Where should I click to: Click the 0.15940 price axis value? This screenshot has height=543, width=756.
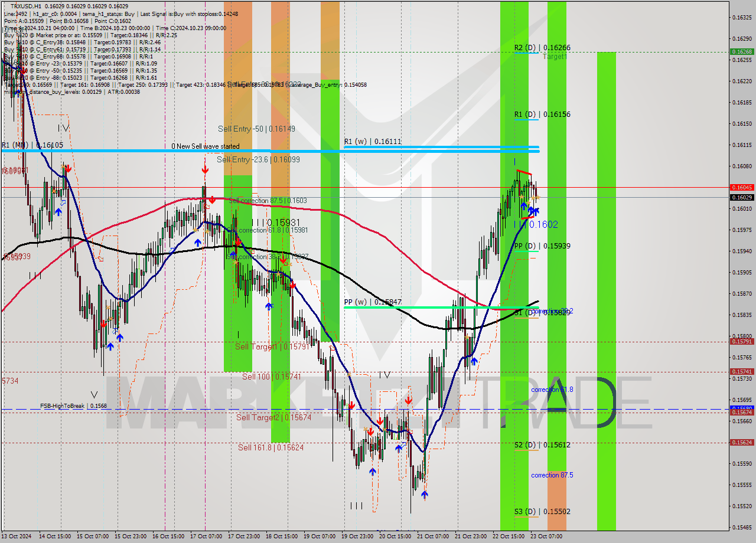click(742, 251)
